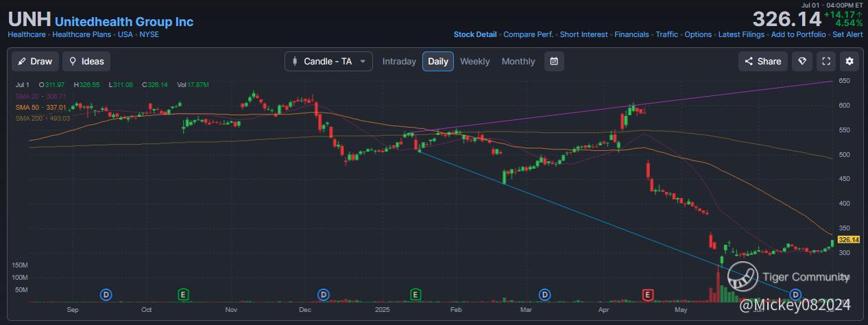
Task: Open the Draw tools
Action: (35, 61)
